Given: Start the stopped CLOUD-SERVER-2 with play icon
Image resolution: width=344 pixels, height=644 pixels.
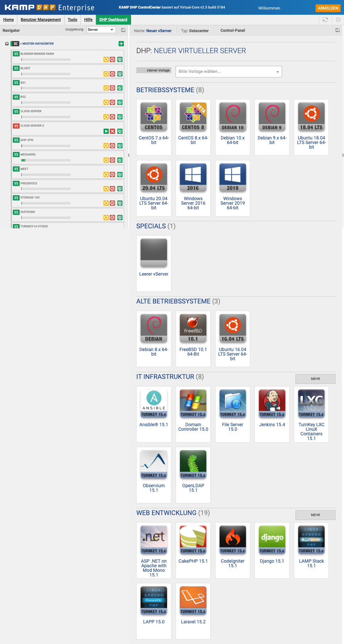Looking at the screenshot, I should click(106, 131).
